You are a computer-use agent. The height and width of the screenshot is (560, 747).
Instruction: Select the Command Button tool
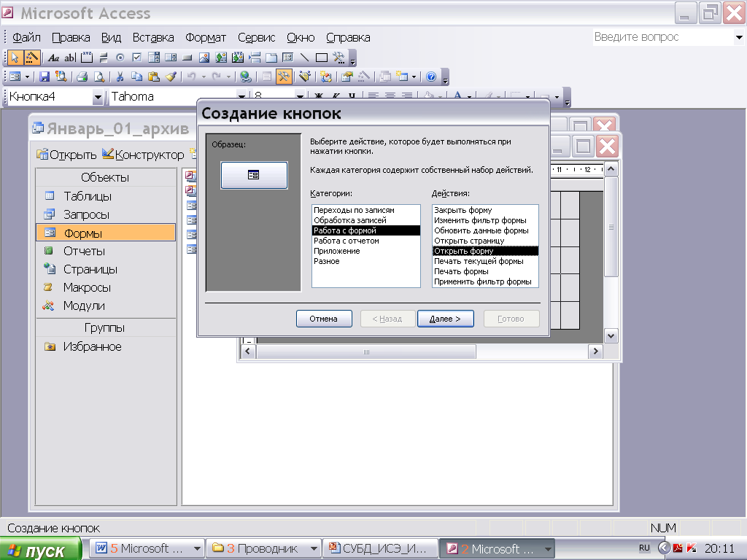(x=187, y=58)
